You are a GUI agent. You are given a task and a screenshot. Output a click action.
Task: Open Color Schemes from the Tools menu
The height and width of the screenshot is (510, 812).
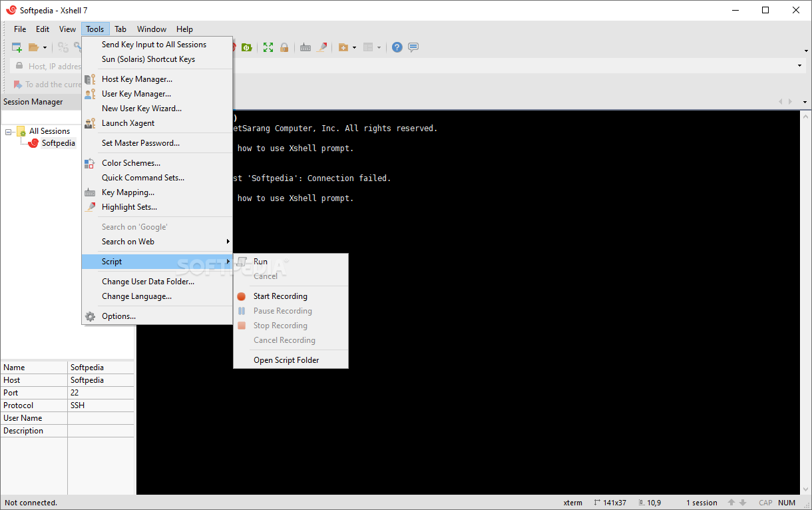[x=157, y=163]
